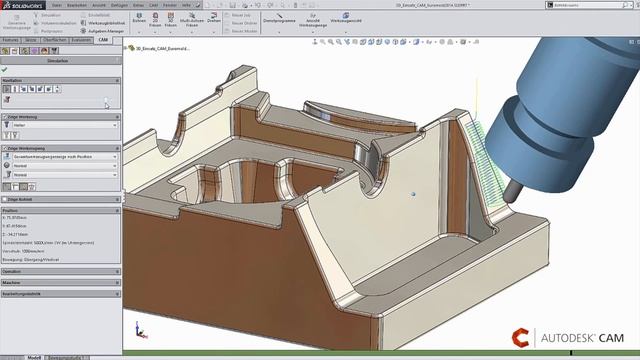Click black marker on green timeline
Screen dimensions: 640x360
coord(571,353)
